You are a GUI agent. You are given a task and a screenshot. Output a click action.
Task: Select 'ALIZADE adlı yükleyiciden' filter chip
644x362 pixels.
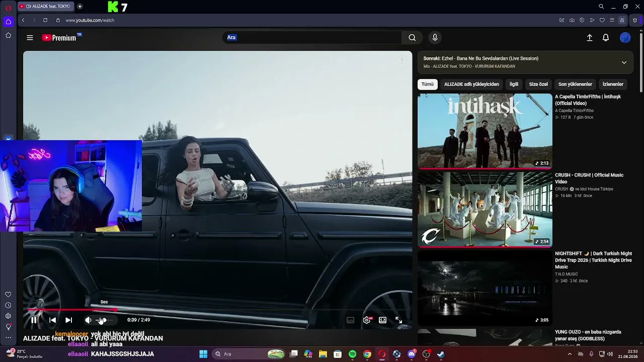tap(471, 84)
